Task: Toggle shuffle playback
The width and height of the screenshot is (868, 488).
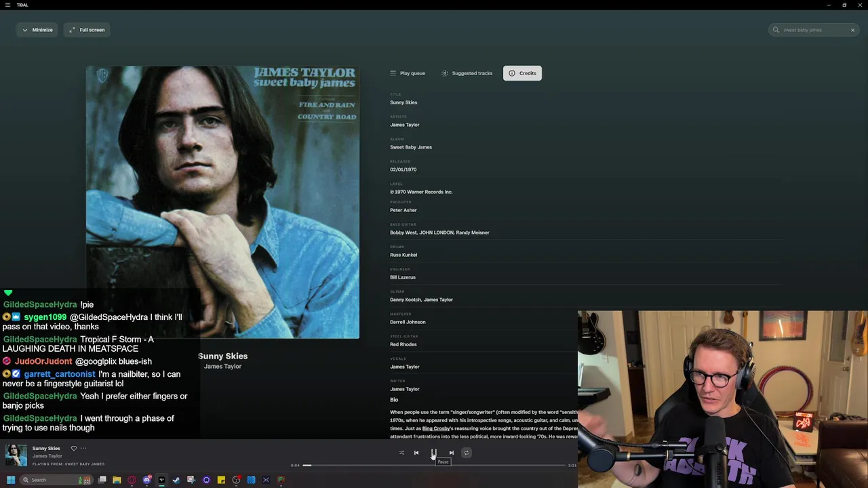Action: pyautogui.click(x=401, y=453)
